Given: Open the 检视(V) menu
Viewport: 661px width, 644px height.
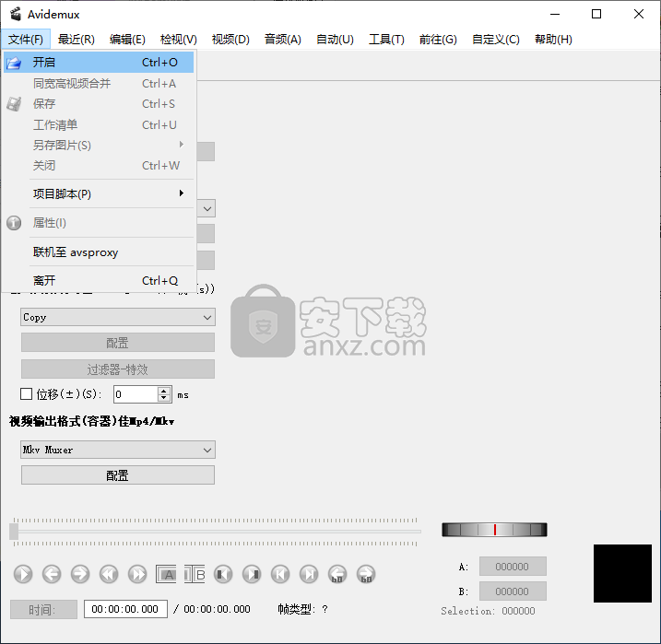Looking at the screenshot, I should (179, 40).
